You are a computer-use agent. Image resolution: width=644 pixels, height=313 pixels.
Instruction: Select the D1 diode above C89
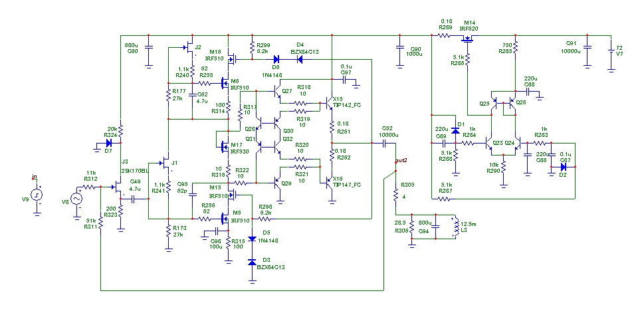[455, 130]
